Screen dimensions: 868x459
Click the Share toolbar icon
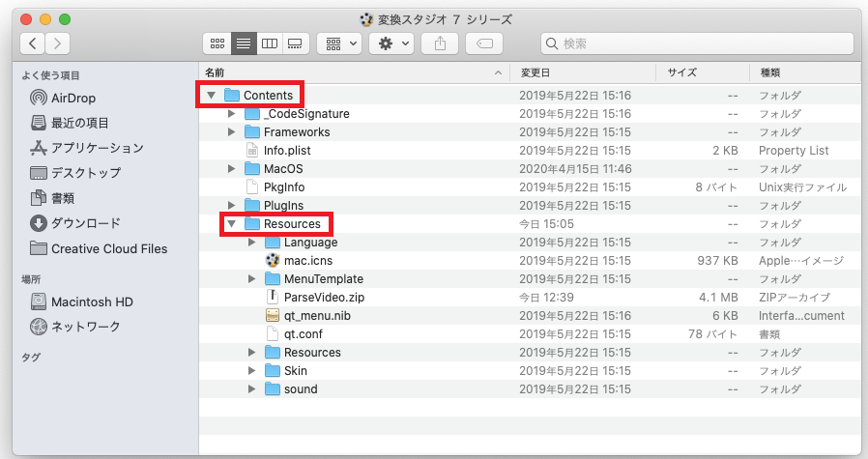tap(441, 43)
